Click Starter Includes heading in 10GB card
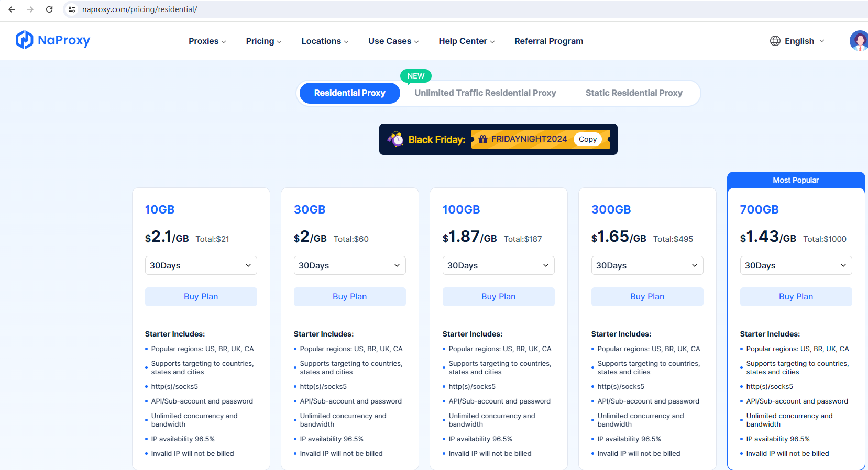868x470 pixels. pyautogui.click(x=175, y=334)
